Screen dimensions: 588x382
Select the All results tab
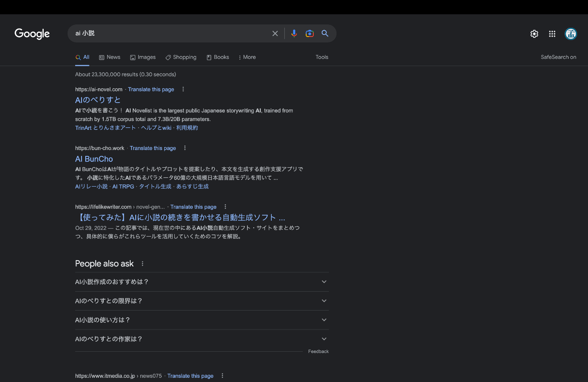click(x=82, y=57)
